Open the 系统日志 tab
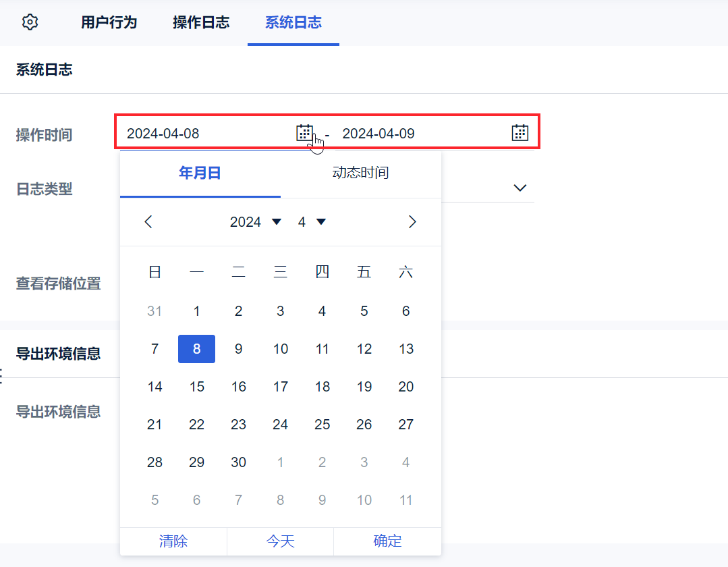The height and width of the screenshot is (567, 728). [x=293, y=22]
